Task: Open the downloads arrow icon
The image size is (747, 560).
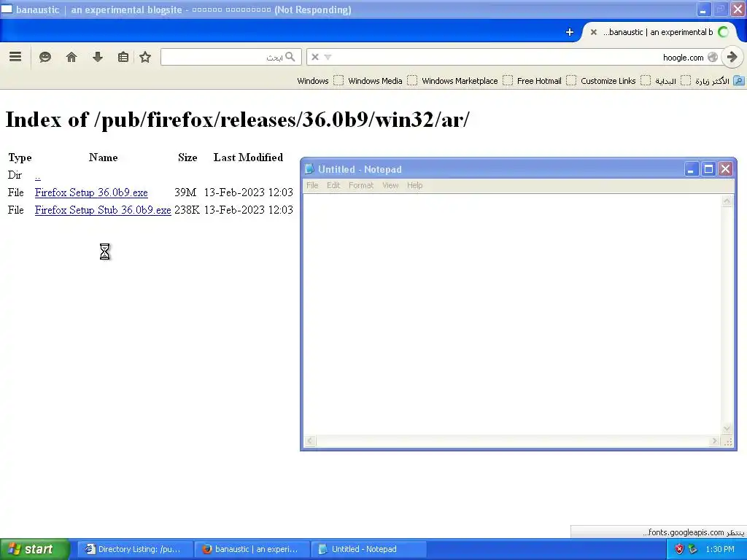Action: [x=98, y=57]
